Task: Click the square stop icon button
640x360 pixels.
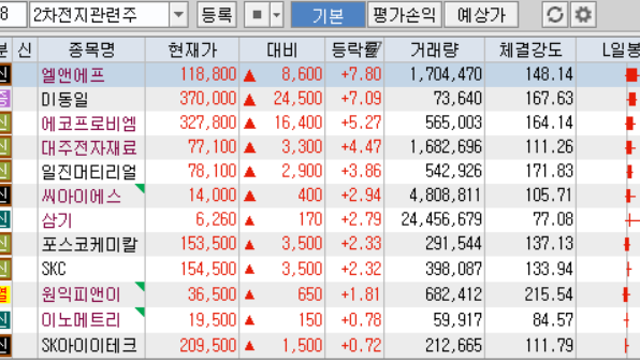Action: coord(257,15)
